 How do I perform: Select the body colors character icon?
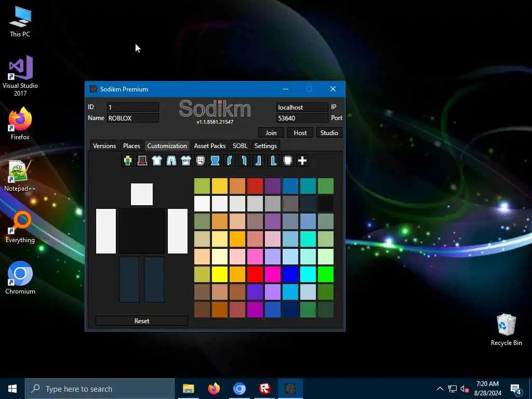point(128,161)
